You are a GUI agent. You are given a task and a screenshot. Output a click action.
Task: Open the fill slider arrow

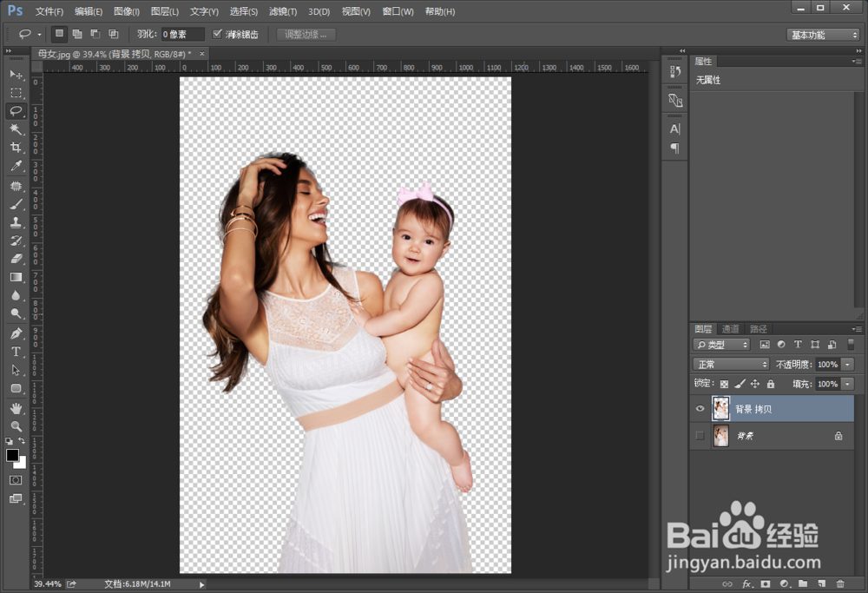[847, 384]
